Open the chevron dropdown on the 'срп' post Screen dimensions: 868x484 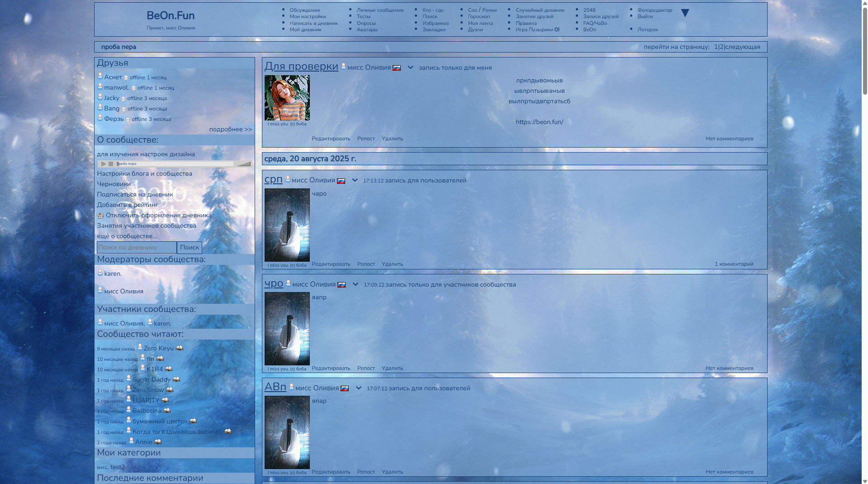tap(355, 180)
